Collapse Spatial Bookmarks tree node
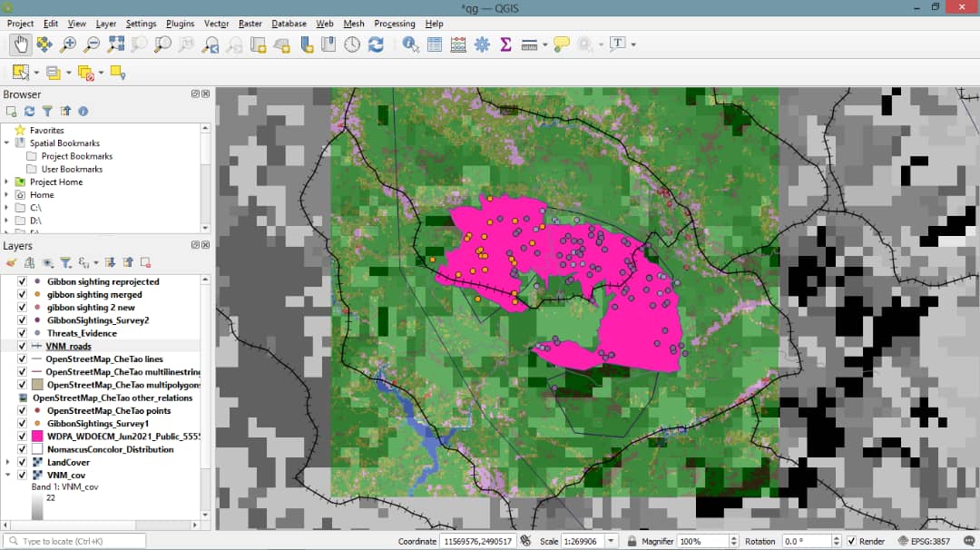The width and height of the screenshot is (980, 550). pyautogui.click(x=7, y=143)
